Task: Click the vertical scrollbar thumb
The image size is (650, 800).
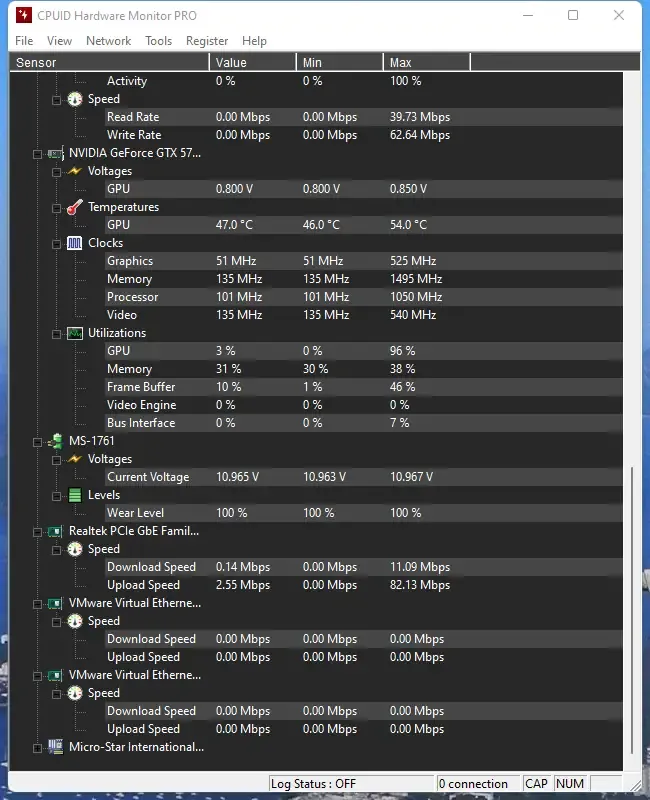Action: coord(632,610)
